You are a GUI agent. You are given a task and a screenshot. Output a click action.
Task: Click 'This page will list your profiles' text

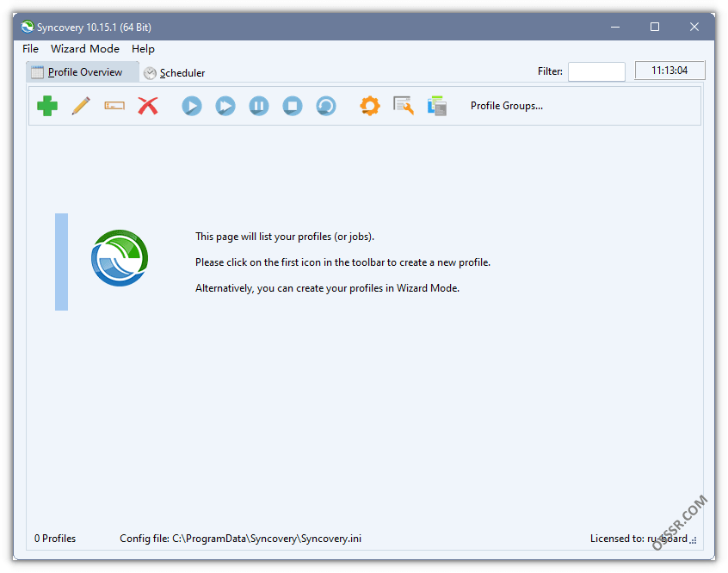coord(285,237)
